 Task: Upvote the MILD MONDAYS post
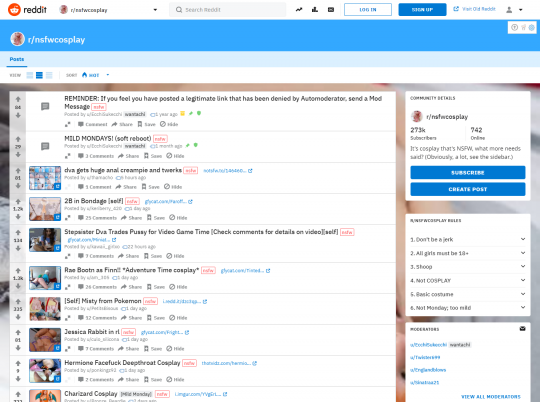click(x=18, y=139)
